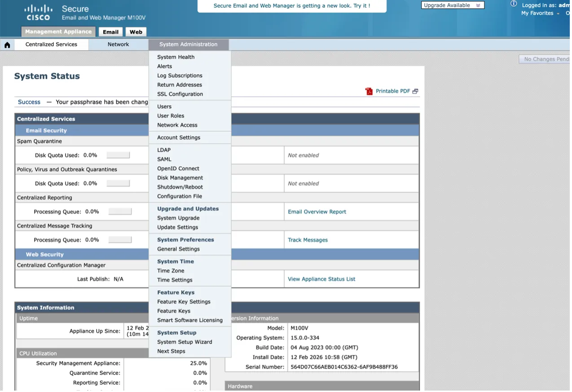Launch the System Setup Wizard menu item
Screen dimensions: 572x392
[185, 342]
